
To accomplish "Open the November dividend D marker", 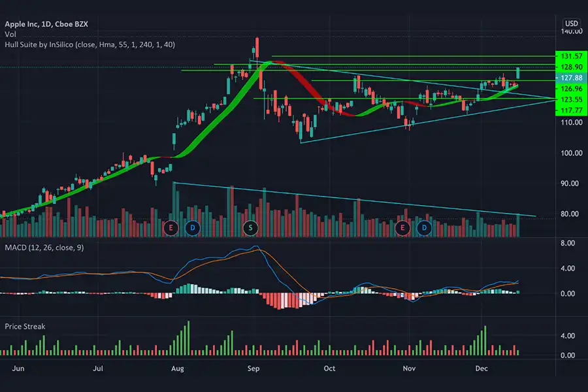I will click(424, 228).
